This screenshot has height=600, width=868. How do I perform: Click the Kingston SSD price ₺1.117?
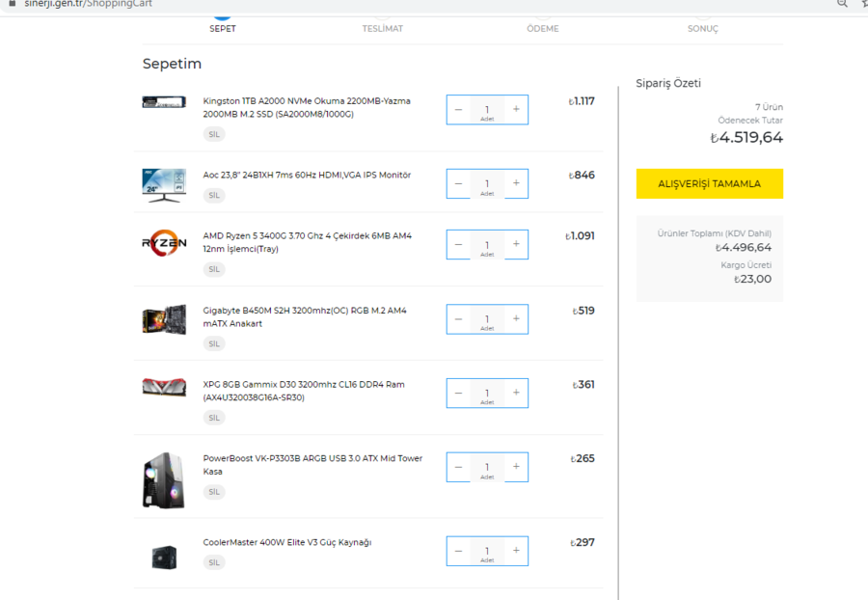coord(582,101)
